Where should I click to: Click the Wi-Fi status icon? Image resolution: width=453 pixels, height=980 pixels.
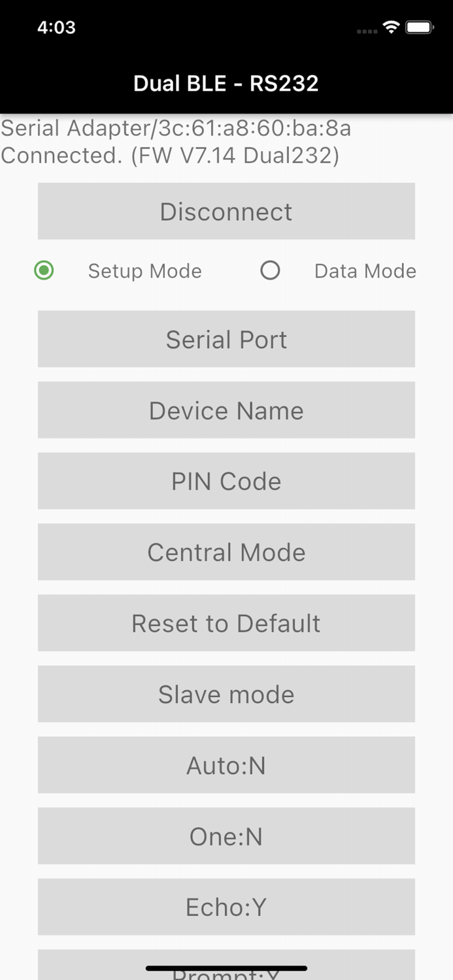(390, 27)
